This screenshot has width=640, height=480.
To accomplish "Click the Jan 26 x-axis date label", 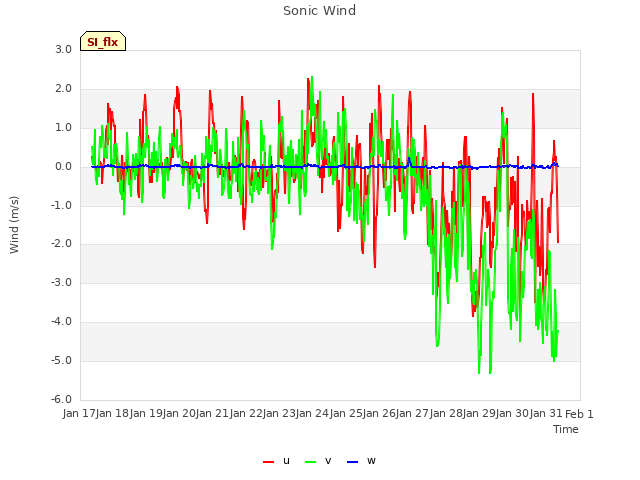I will click(379, 414).
